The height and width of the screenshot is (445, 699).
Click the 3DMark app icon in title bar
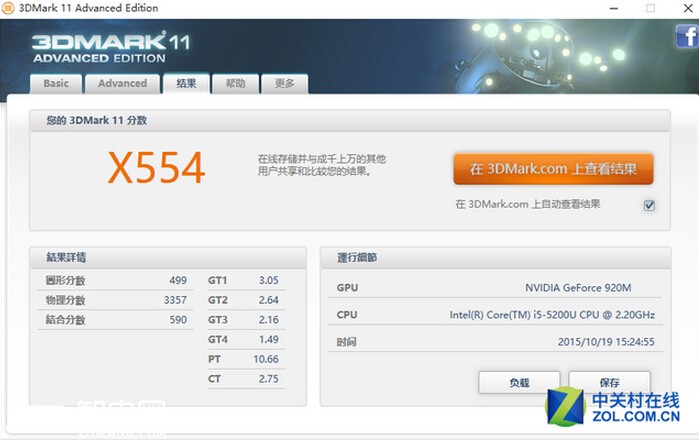click(8, 8)
